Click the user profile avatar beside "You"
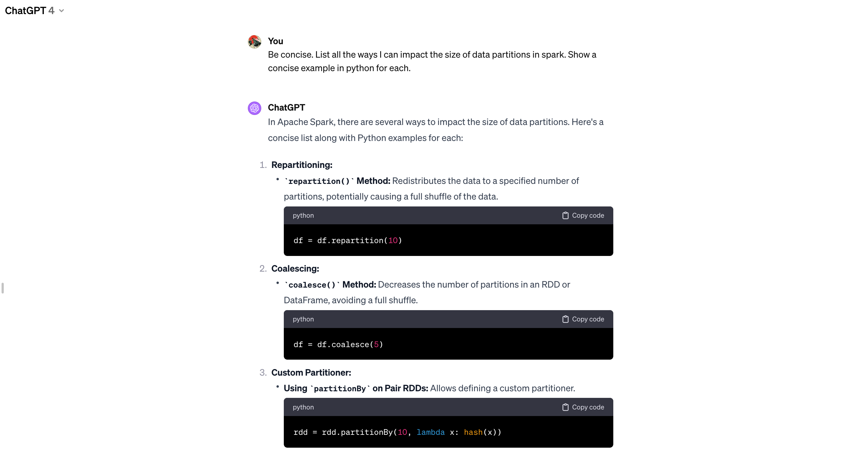868x453 pixels. (x=254, y=42)
